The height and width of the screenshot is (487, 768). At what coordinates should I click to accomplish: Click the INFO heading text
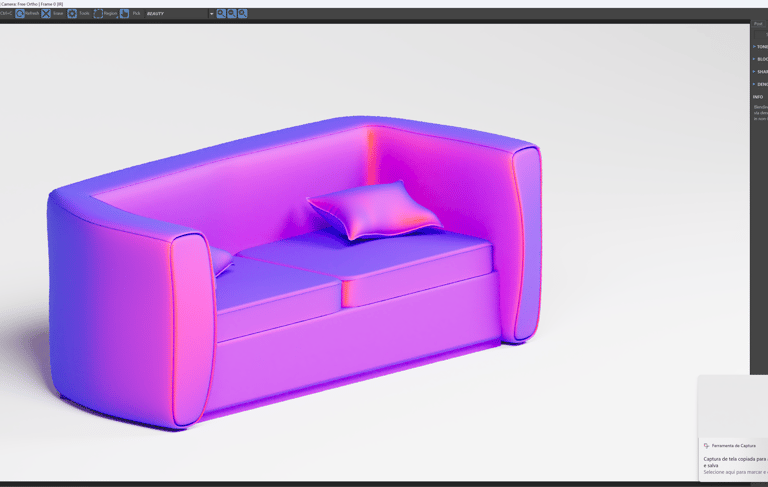[x=758, y=97]
